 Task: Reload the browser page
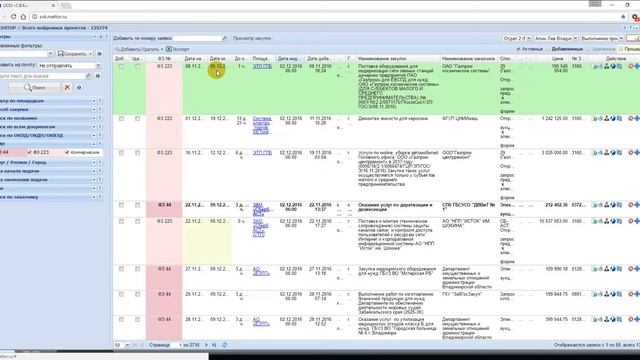point(13,17)
